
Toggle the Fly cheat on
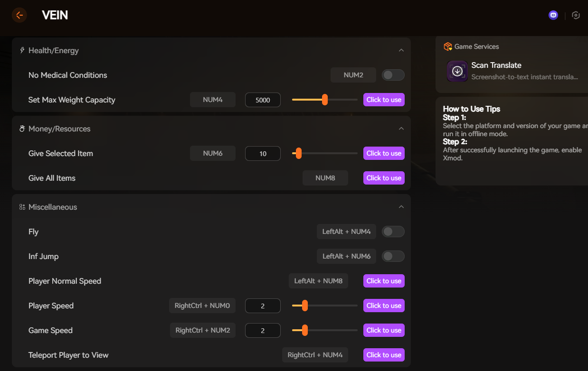(x=393, y=232)
